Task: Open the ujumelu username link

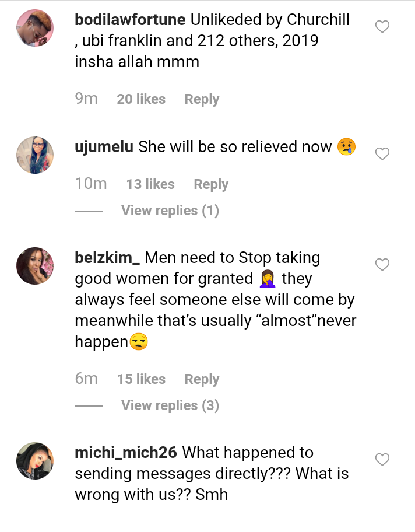Action: click(104, 147)
